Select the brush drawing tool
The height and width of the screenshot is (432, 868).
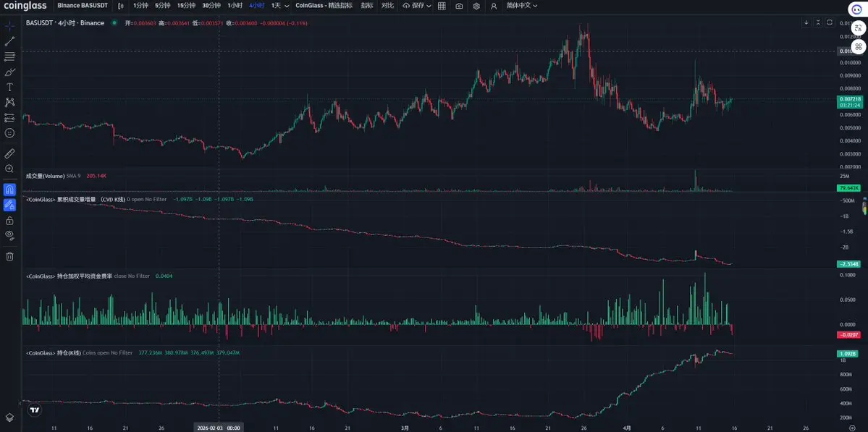[9, 72]
